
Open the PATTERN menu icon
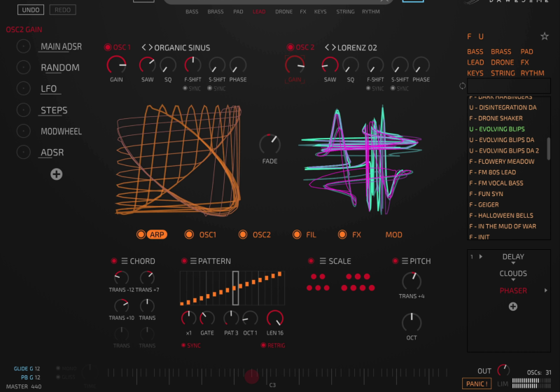[193, 261]
